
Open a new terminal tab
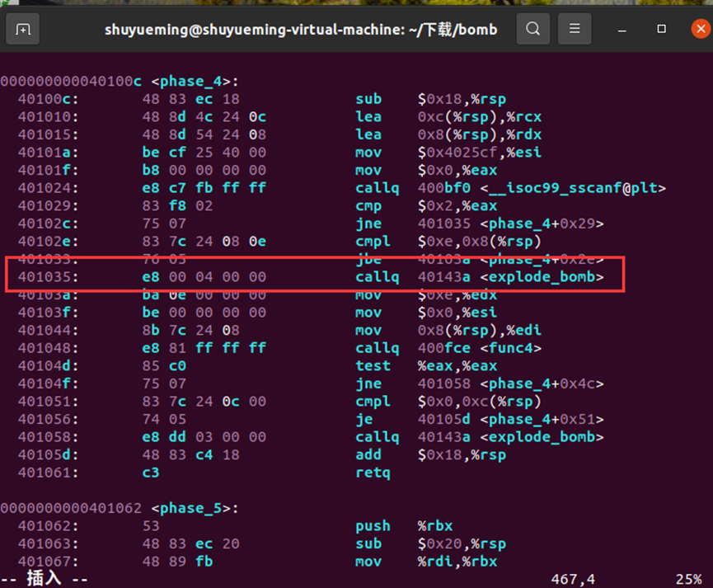tap(22, 29)
